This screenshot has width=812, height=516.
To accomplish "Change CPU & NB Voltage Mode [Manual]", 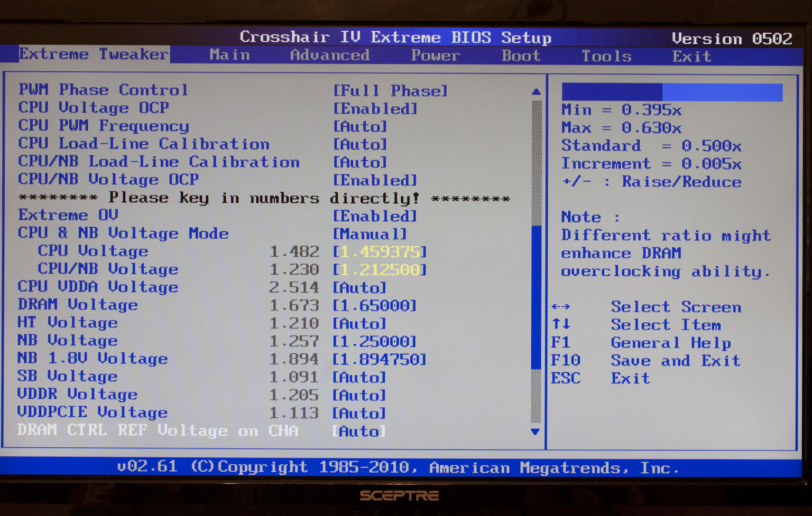I will 370,234.
